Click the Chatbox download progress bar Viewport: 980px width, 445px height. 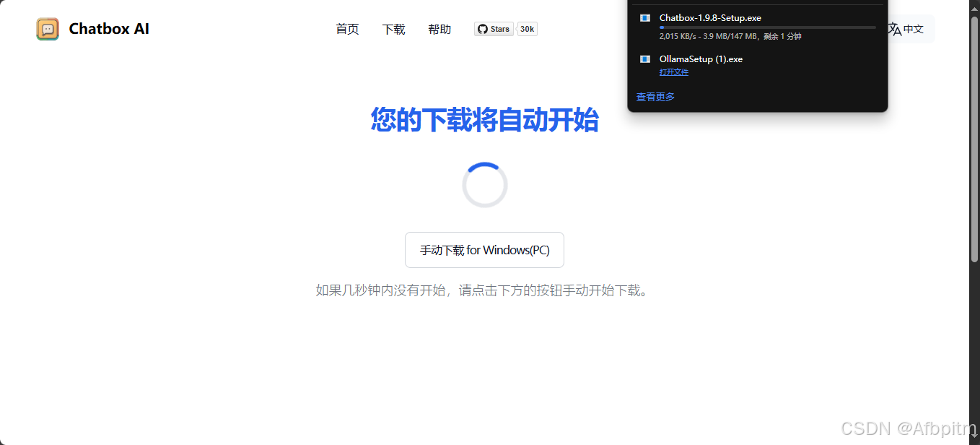click(x=765, y=27)
